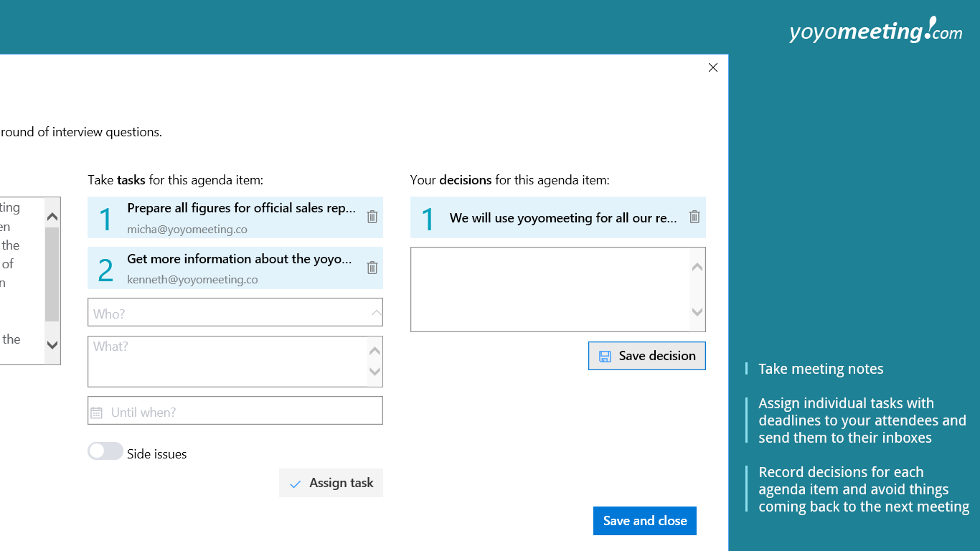Close the dialog with the X icon

pos(713,67)
